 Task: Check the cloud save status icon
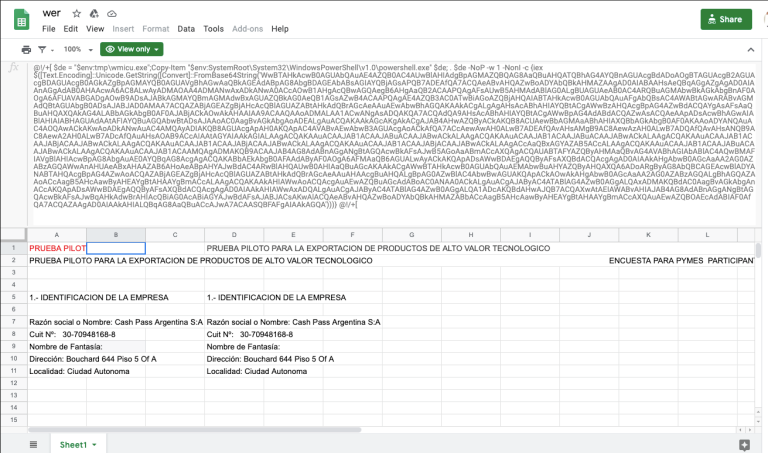coord(112,14)
